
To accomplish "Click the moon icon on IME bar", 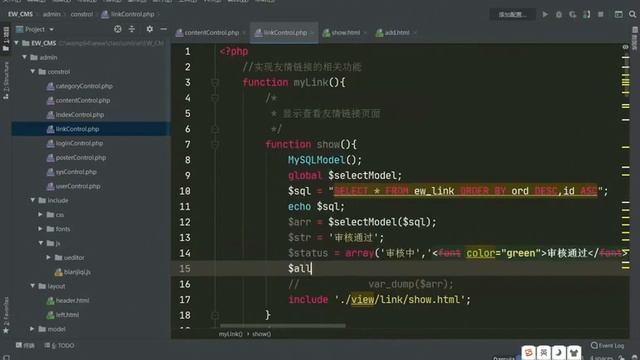I will (559, 352).
